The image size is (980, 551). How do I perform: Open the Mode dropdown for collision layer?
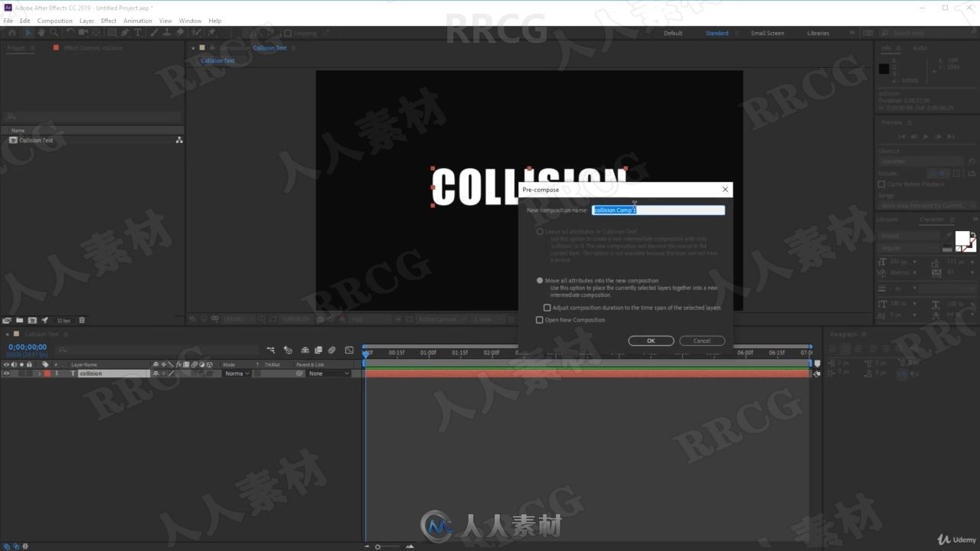237,373
